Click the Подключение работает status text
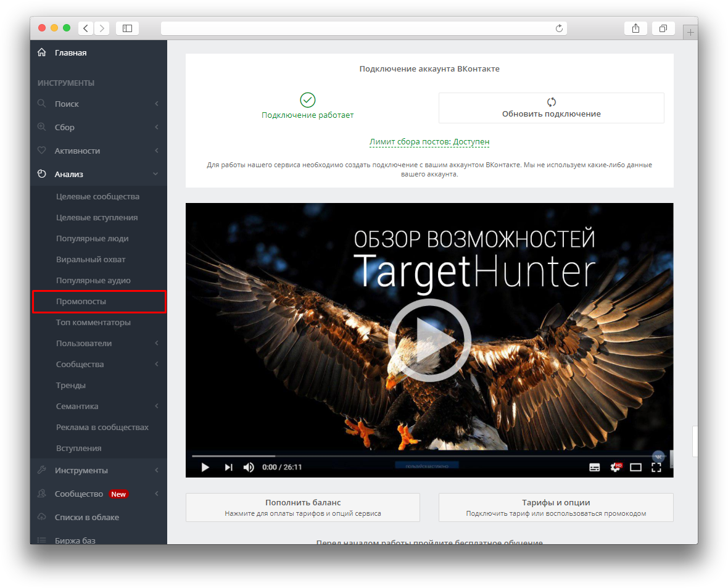The height and width of the screenshot is (588, 728). (307, 115)
